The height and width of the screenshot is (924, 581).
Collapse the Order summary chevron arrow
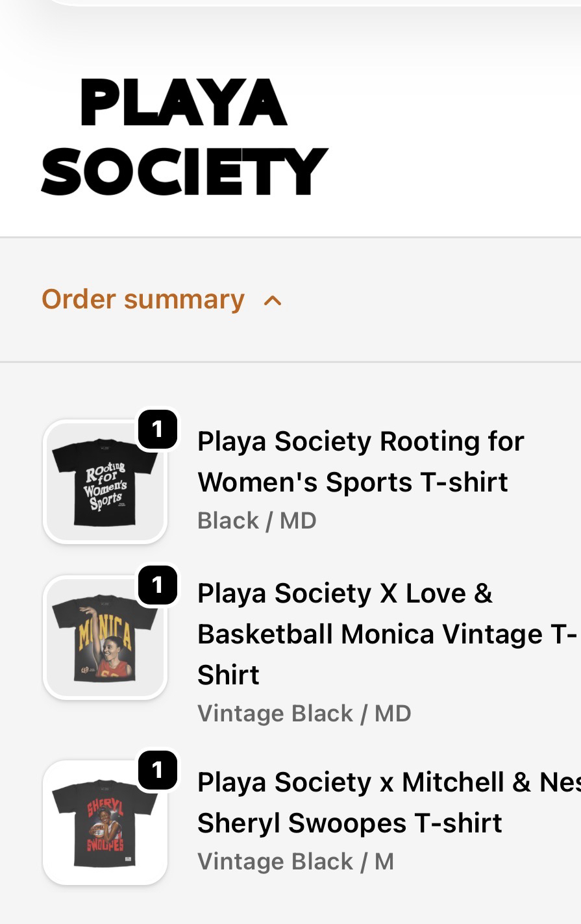tap(273, 301)
